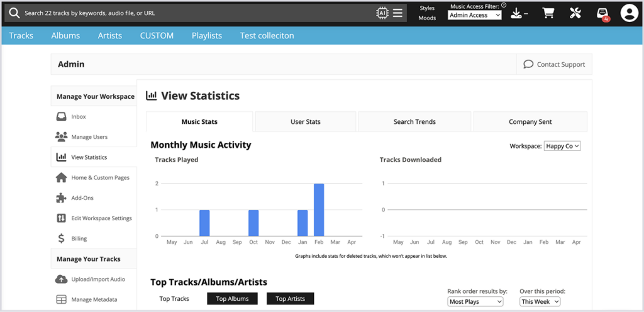Open the admin tools wrench icon
The width and height of the screenshot is (644, 312).
click(x=575, y=13)
